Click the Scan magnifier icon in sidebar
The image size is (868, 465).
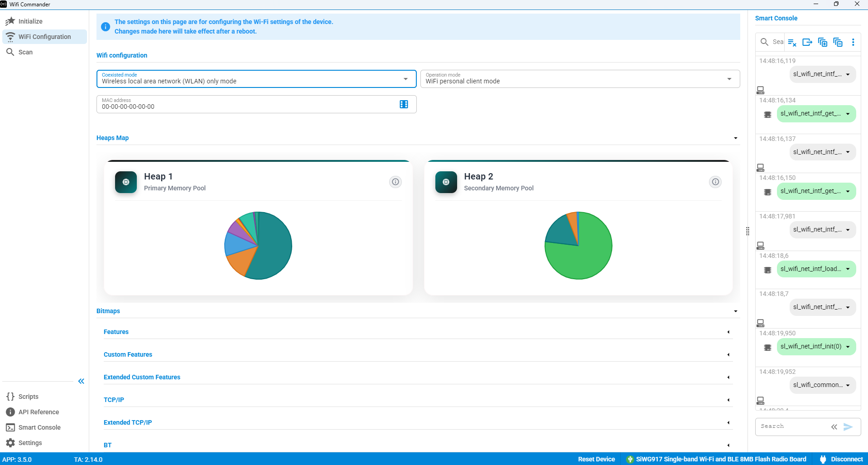[x=10, y=52]
